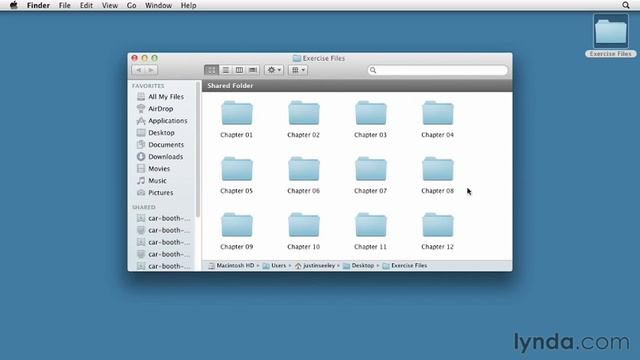The width and height of the screenshot is (640, 360).
Task: Go forward with the Finder forward arrow
Action: [x=151, y=70]
